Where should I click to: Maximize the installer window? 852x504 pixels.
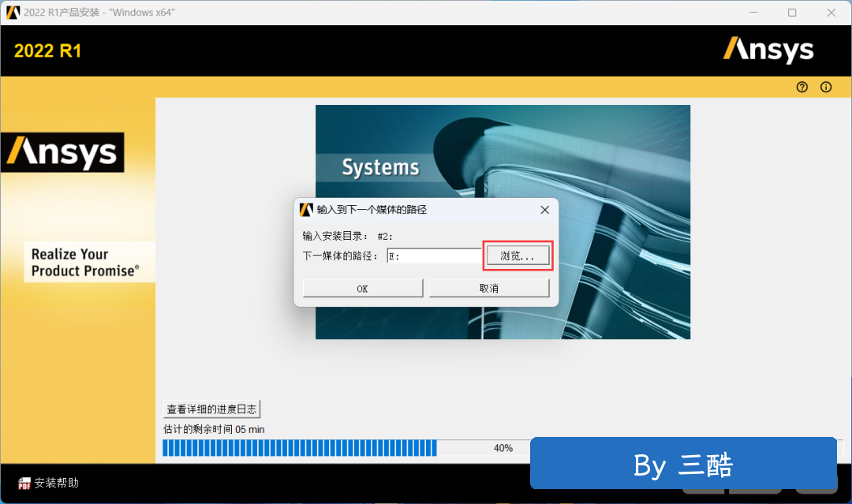click(792, 13)
